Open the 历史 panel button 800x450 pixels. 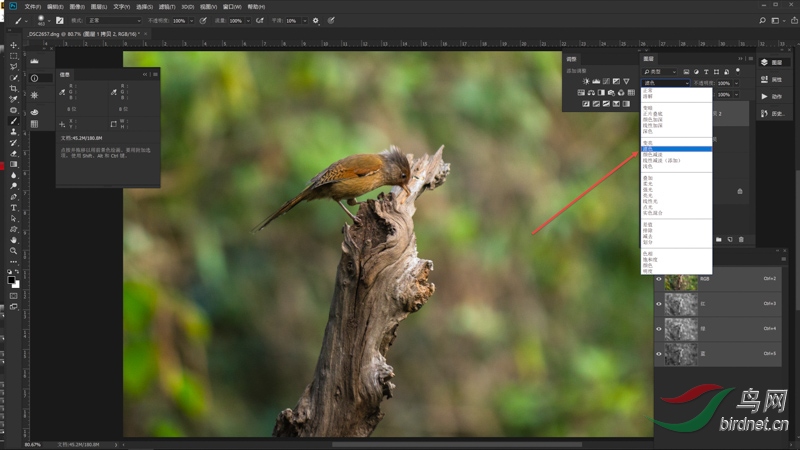[771, 113]
